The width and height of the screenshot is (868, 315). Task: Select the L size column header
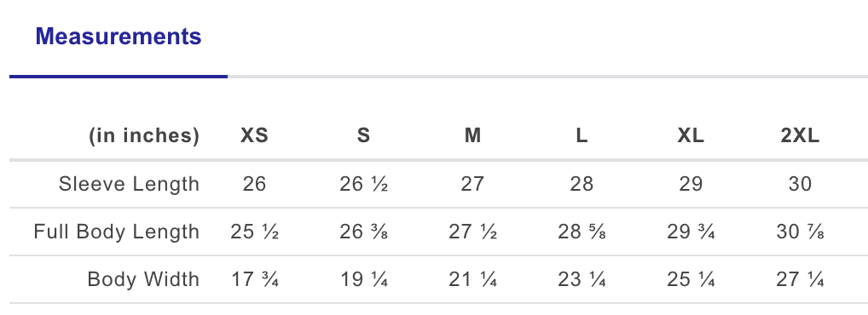582,135
